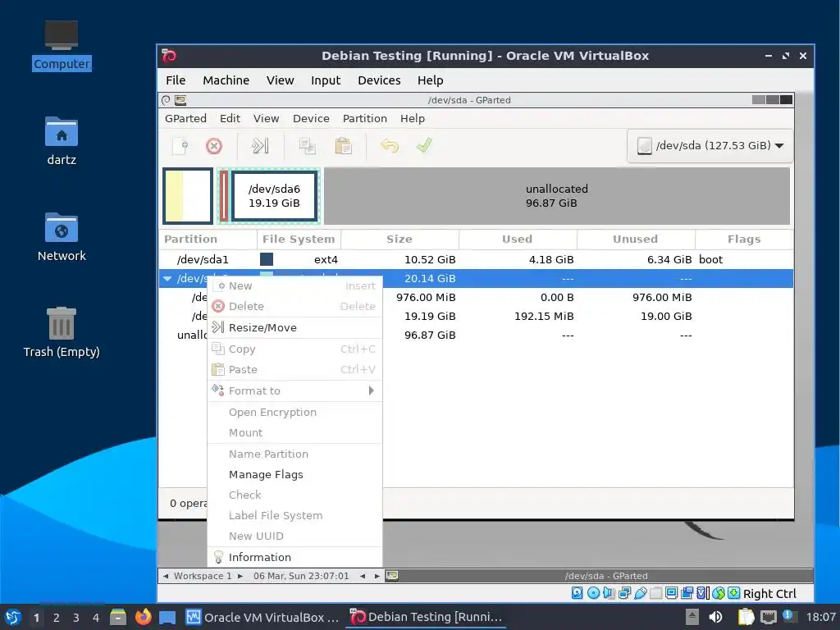Choose Manage Flags from the context menu
The height and width of the screenshot is (630, 840).
coord(294,475)
